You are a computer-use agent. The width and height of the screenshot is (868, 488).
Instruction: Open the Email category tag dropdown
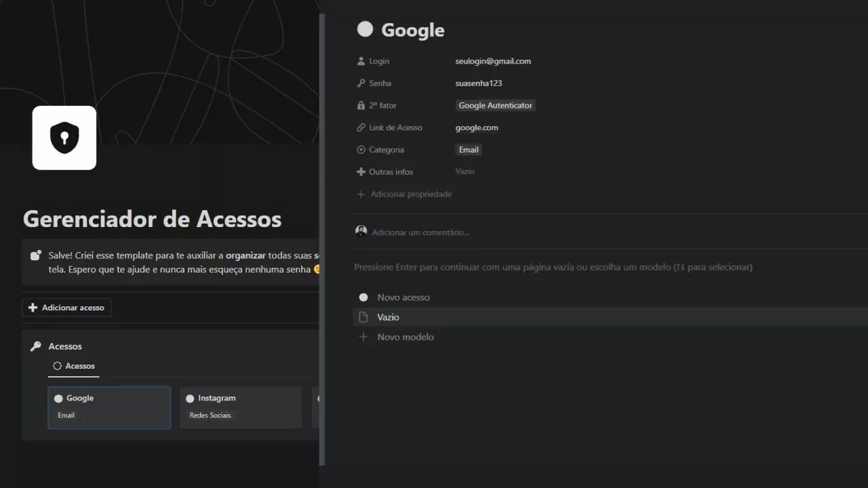(469, 150)
